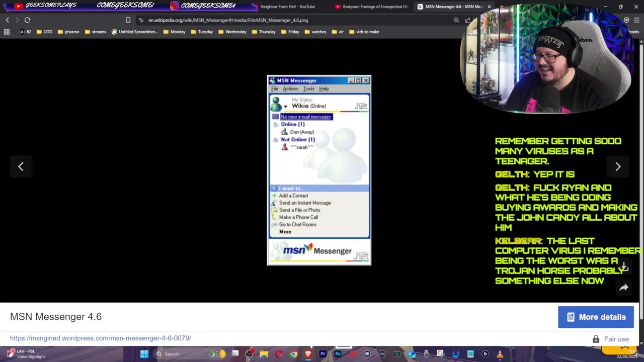
Task: Click the zoom magnifier icon in address bar
Action: pyautogui.click(x=456, y=20)
